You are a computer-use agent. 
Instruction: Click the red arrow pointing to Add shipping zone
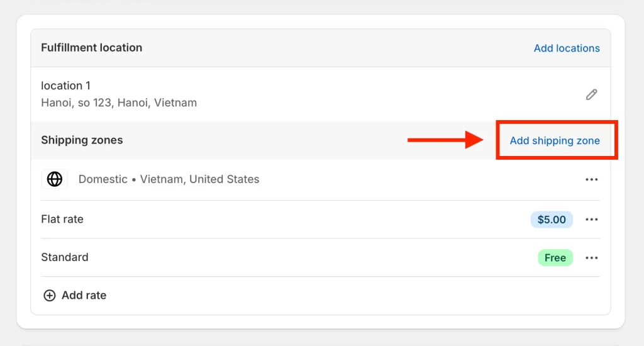(x=445, y=140)
